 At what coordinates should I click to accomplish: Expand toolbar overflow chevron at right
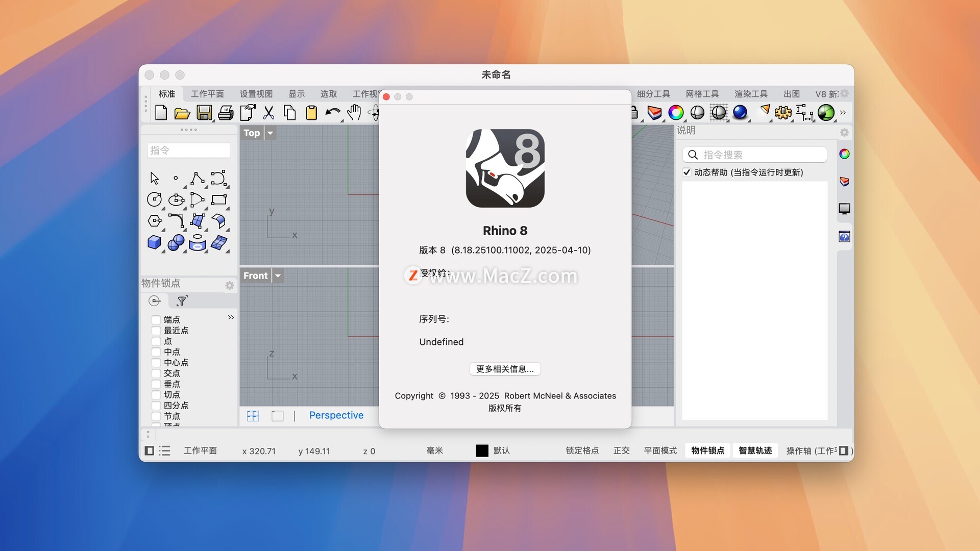[x=843, y=112]
